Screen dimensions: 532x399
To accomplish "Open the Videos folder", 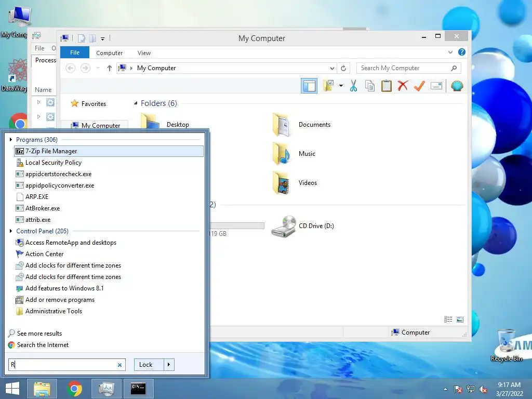I will [x=295, y=183].
